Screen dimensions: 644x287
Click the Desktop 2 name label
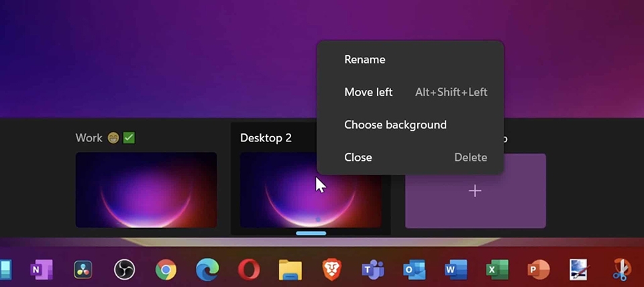pos(266,138)
